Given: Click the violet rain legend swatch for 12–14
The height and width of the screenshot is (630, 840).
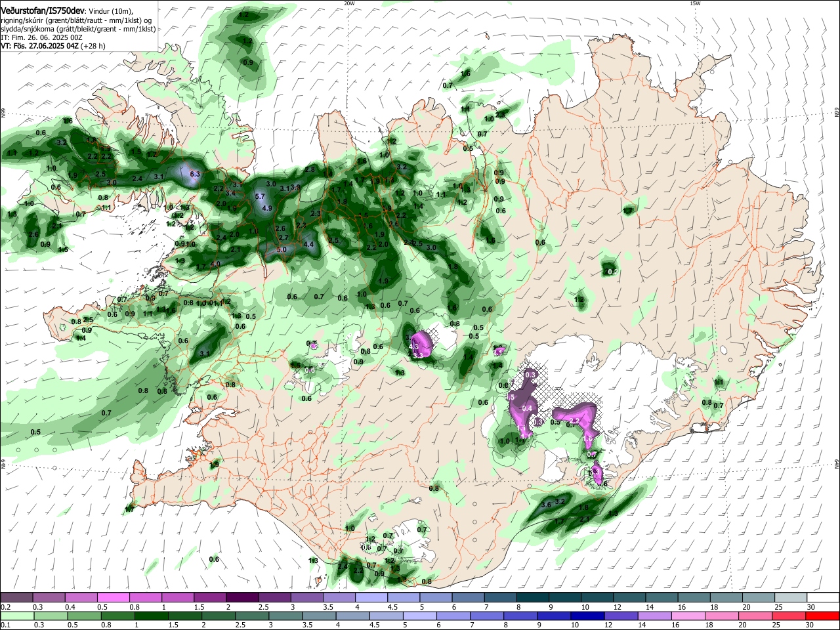Looking at the screenshot, I should [622, 616].
